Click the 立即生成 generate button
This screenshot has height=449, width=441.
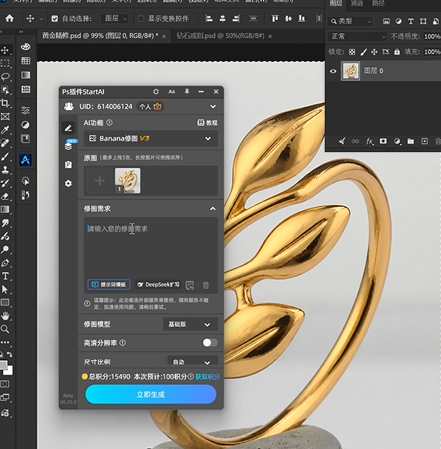click(x=151, y=394)
